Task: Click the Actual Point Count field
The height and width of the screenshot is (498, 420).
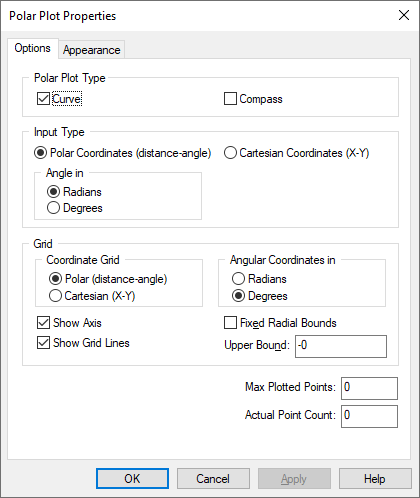Action: point(369,416)
